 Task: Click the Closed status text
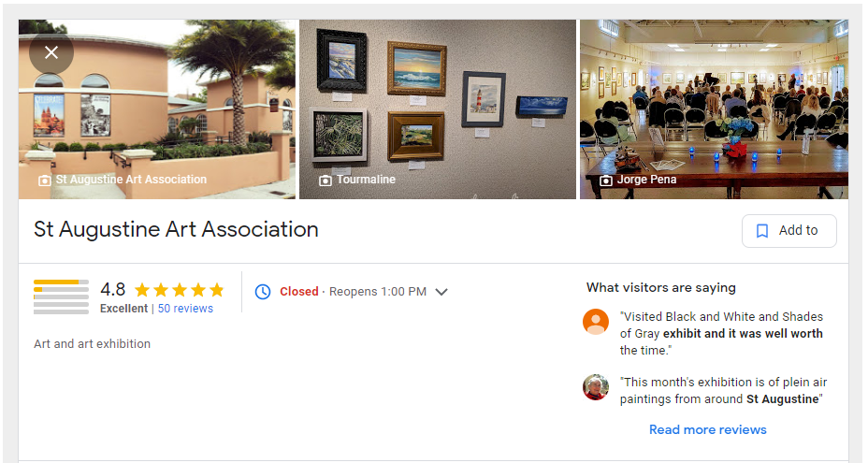point(299,292)
